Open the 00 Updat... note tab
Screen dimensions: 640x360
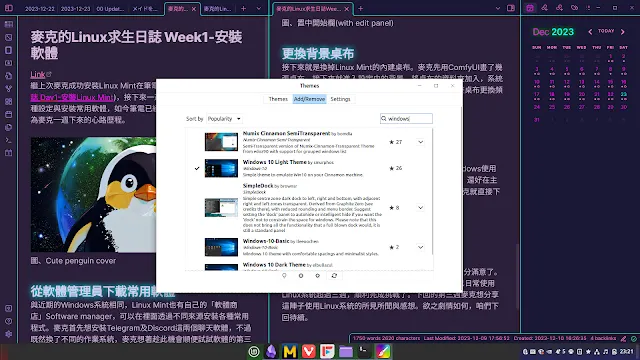(x=110, y=9)
